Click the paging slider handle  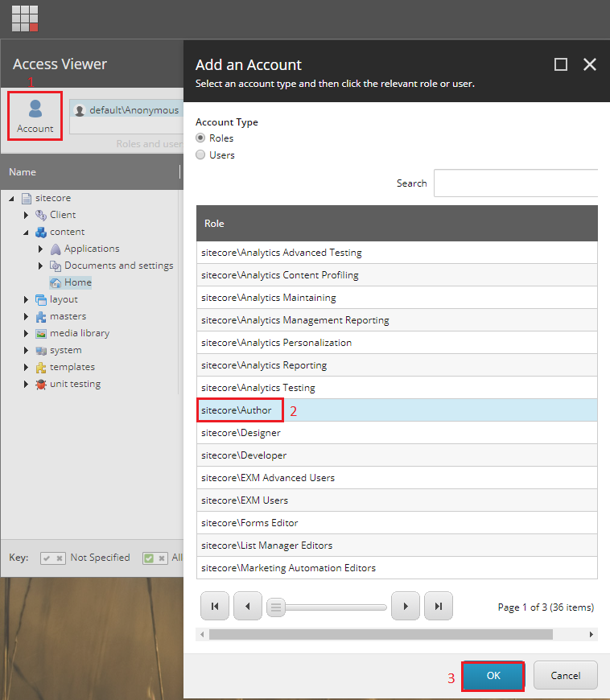tap(276, 607)
